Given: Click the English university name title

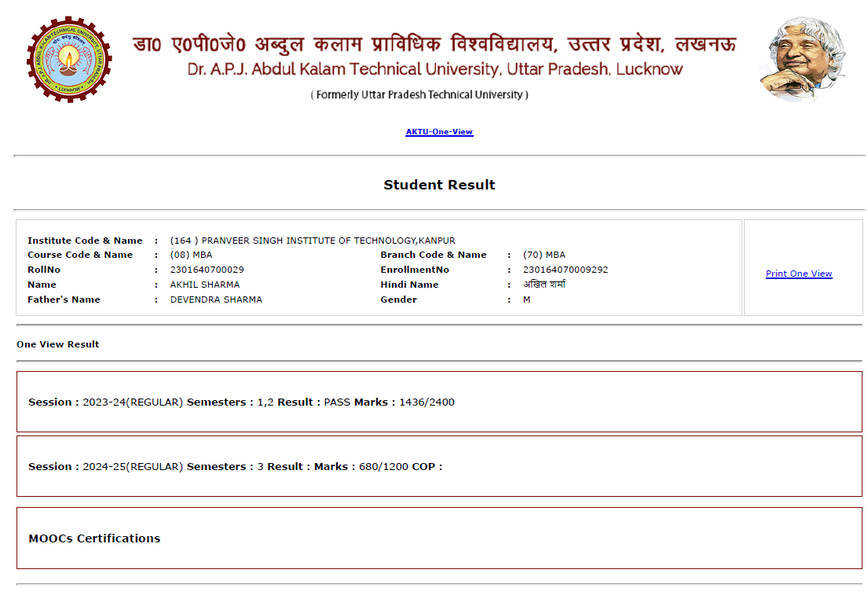Looking at the screenshot, I should point(435,69).
